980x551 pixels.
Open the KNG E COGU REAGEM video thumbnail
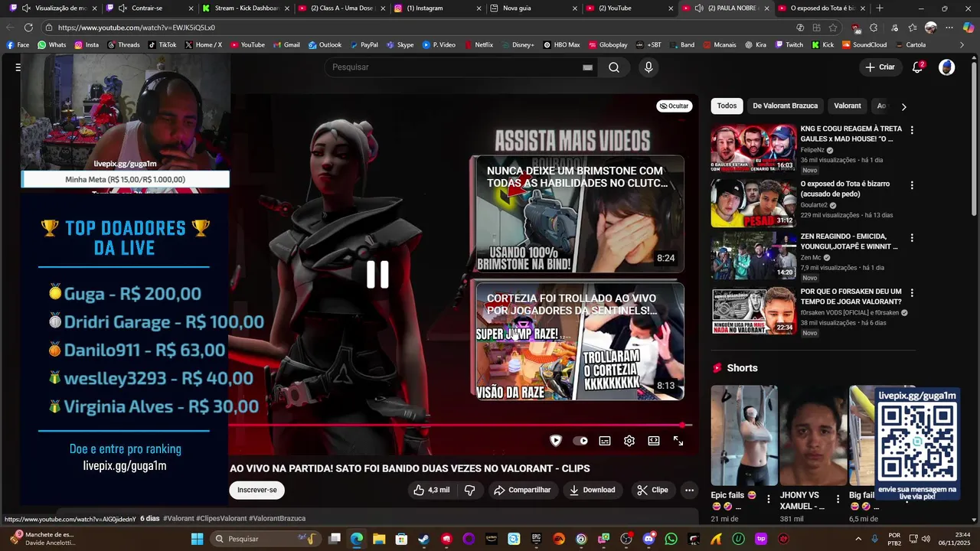753,148
